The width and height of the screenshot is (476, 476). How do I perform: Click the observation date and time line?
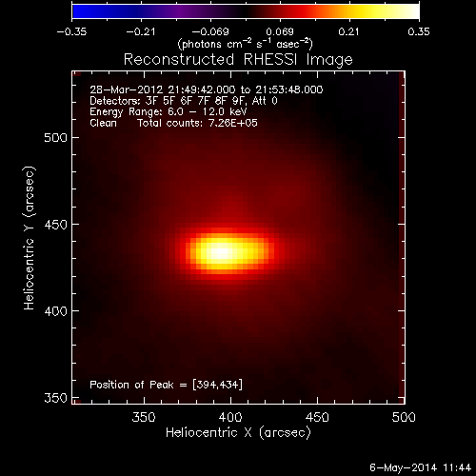pyautogui.click(x=207, y=89)
